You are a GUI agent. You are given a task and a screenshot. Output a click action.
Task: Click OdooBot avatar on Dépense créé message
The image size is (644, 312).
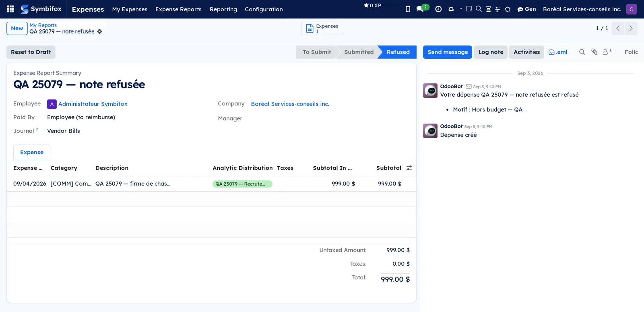tap(430, 131)
